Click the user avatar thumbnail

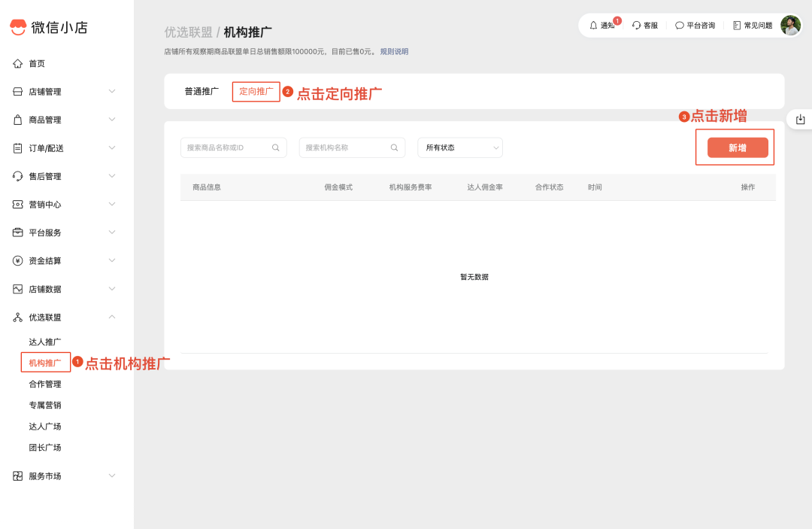789,26
